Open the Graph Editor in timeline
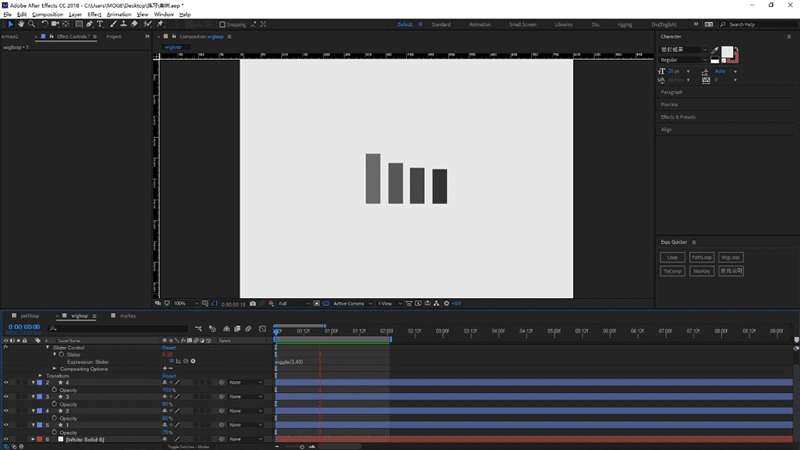The width and height of the screenshot is (800, 450). tap(262, 329)
